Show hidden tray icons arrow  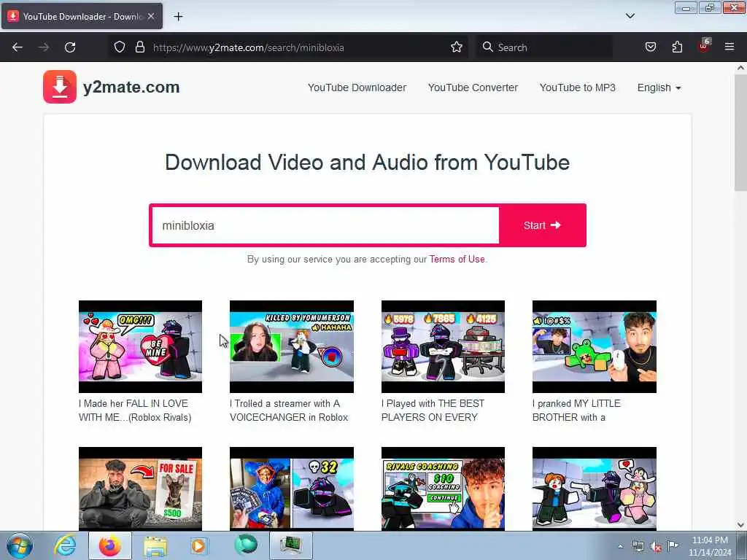click(620, 546)
